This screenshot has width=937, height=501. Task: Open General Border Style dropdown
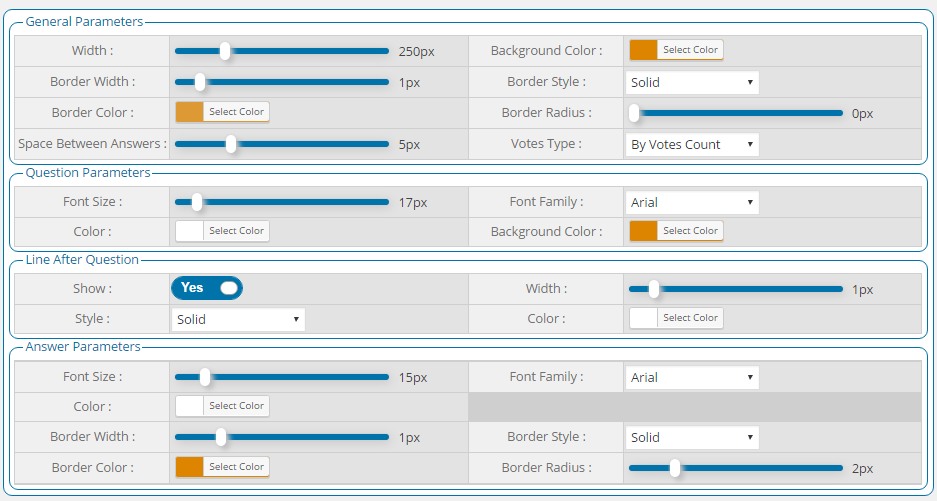point(692,82)
